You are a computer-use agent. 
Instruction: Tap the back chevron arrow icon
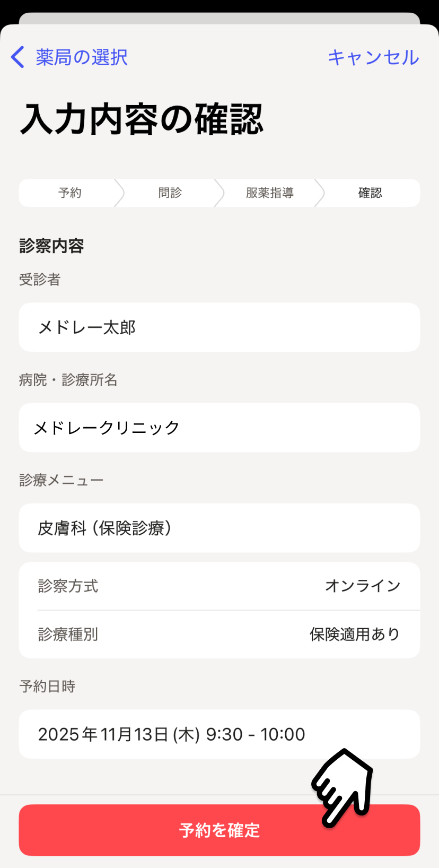pos(18,57)
